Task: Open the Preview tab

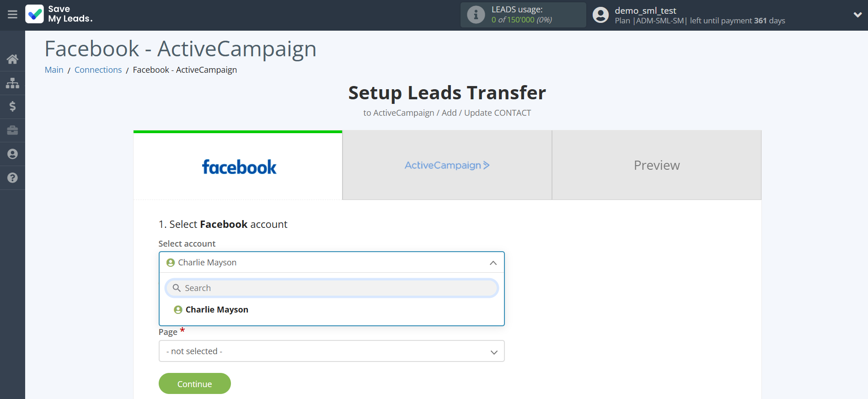Action: point(656,166)
